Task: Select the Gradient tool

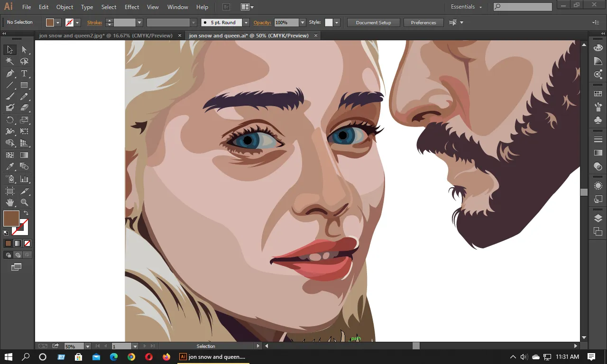Action: pos(24,155)
